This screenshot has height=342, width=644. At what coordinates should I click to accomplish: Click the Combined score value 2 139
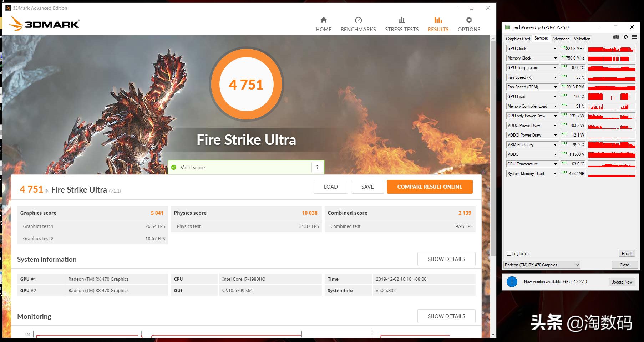click(x=465, y=213)
